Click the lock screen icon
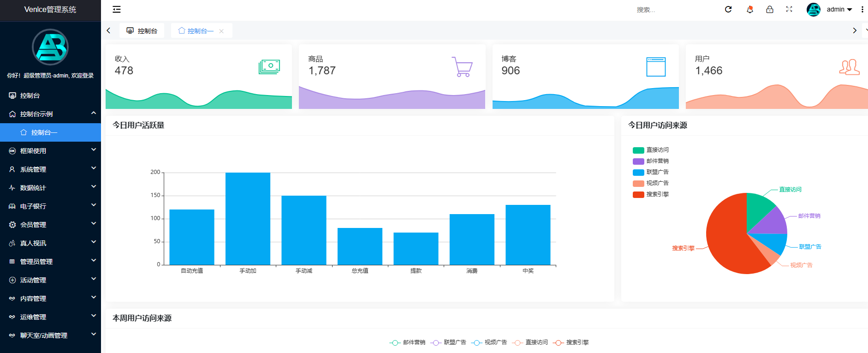The image size is (868, 353). (x=770, y=9)
